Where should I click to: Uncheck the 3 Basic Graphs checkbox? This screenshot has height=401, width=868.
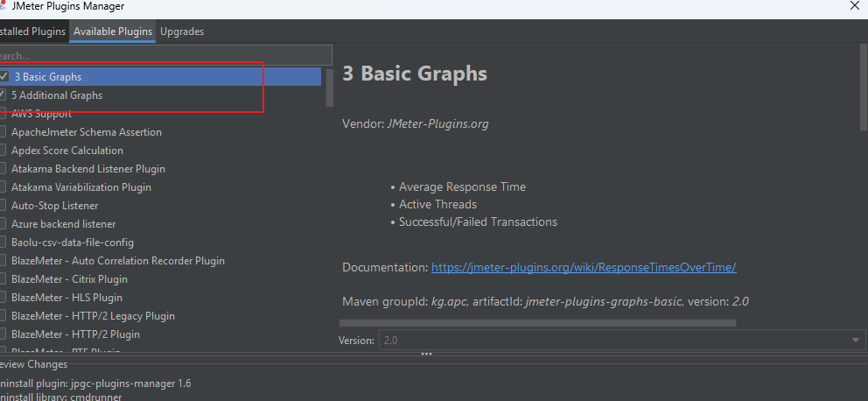coord(3,76)
